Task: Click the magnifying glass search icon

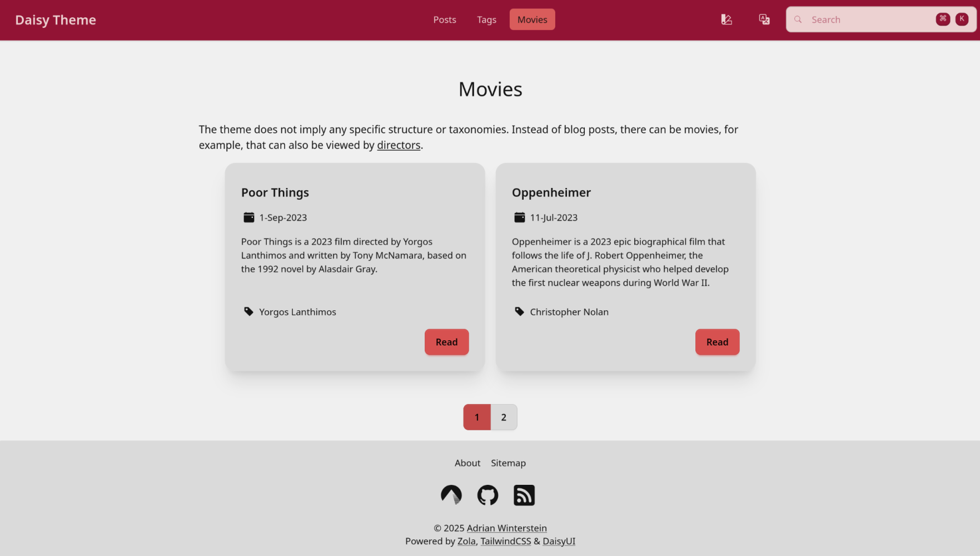Action: 798,19
